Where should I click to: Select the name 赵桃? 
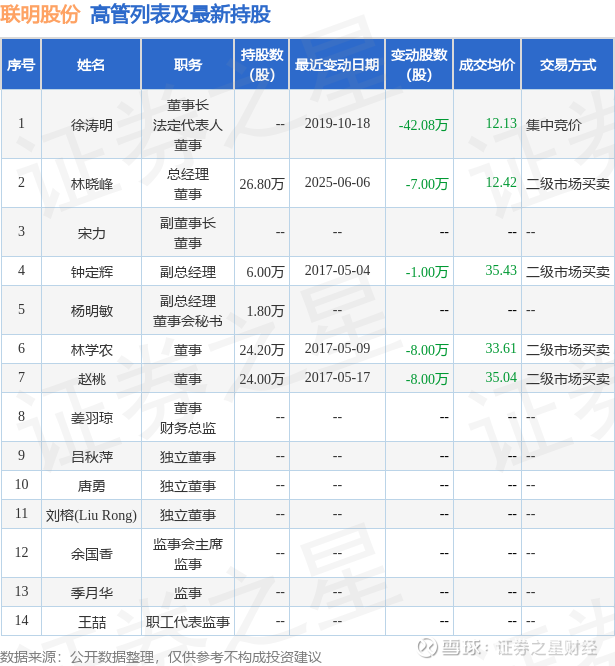click(x=92, y=378)
